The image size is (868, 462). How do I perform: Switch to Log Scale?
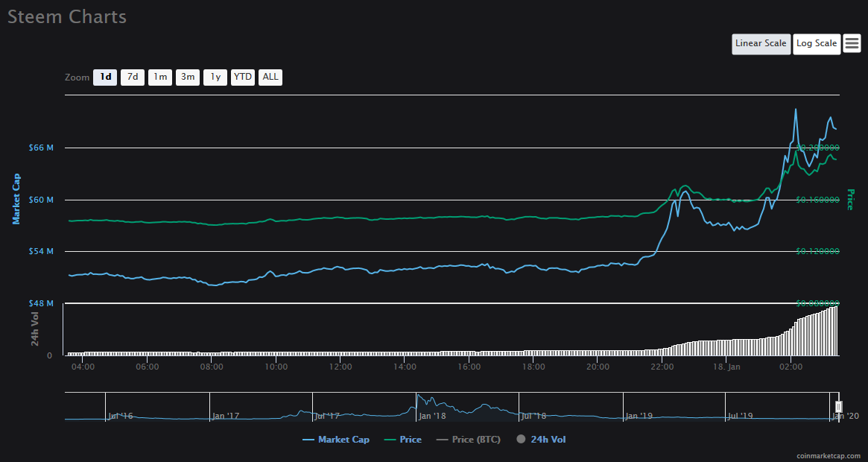[817, 44]
